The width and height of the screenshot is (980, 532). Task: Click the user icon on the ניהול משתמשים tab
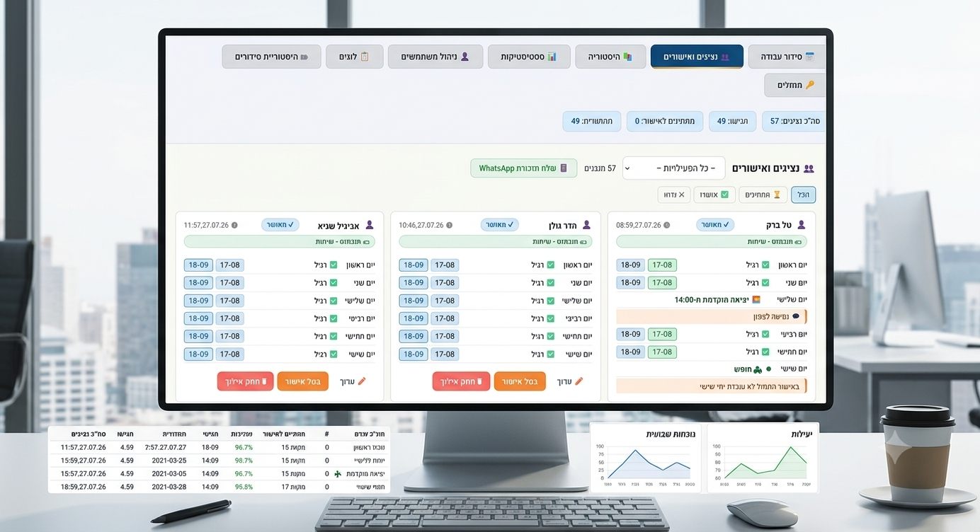click(x=465, y=57)
